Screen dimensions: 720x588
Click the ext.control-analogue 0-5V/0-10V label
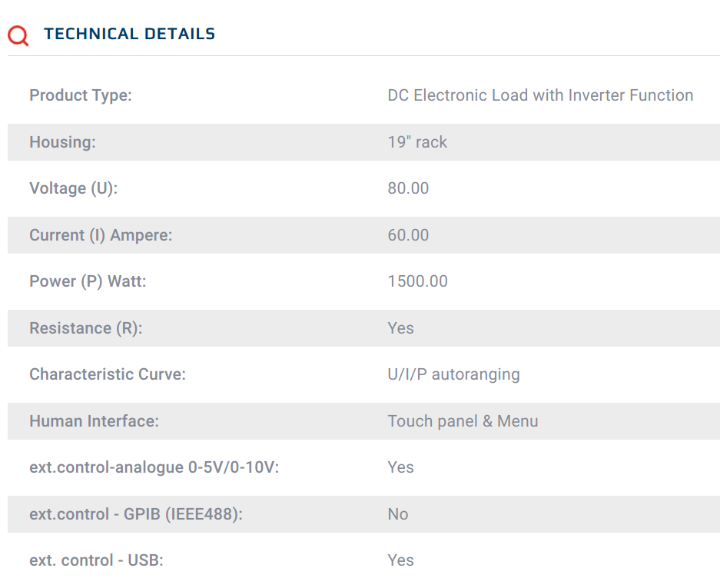tap(154, 467)
